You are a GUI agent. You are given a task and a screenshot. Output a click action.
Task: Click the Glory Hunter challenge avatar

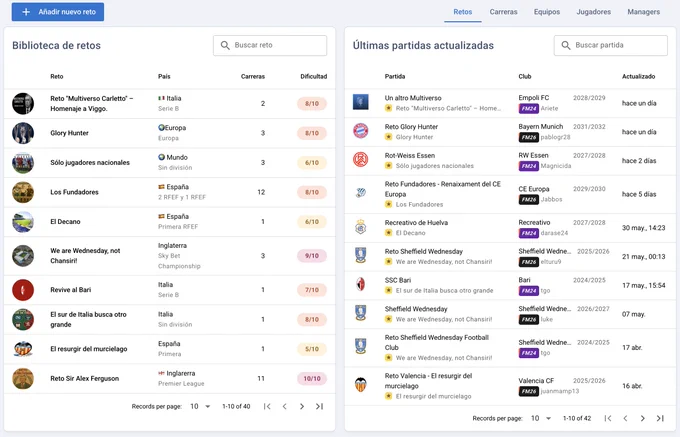pyautogui.click(x=23, y=133)
